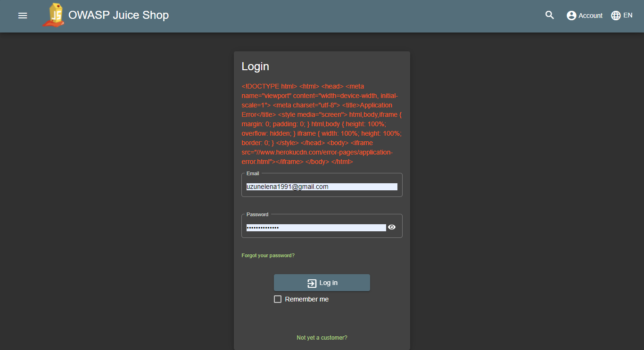644x350 pixels.
Task: Open the Account dropdown menu
Action: [x=585, y=15]
